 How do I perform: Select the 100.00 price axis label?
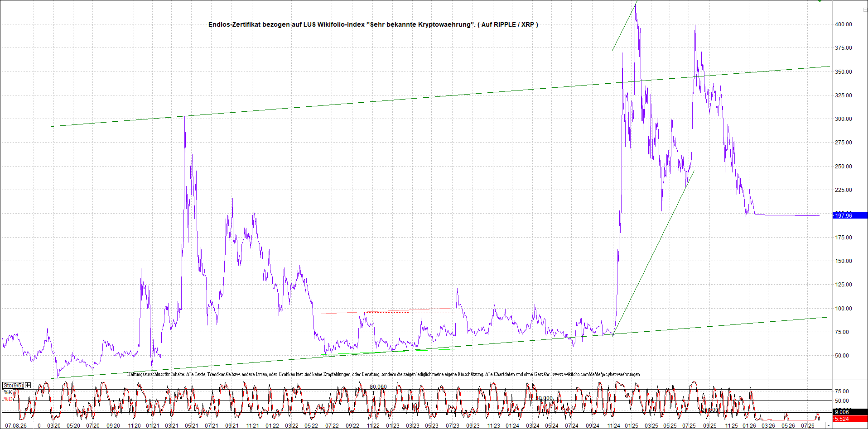pos(843,309)
